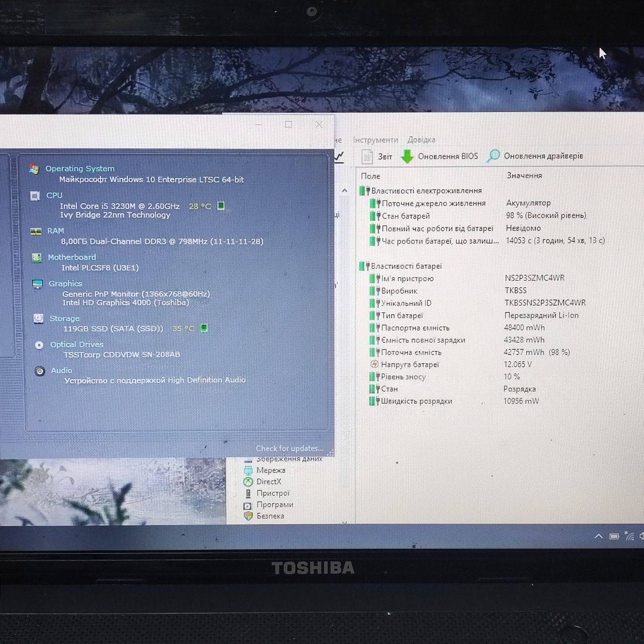The width and height of the screenshot is (644, 644).
Task: Click the Check for updates... link in Speccy
Action: pyautogui.click(x=289, y=448)
